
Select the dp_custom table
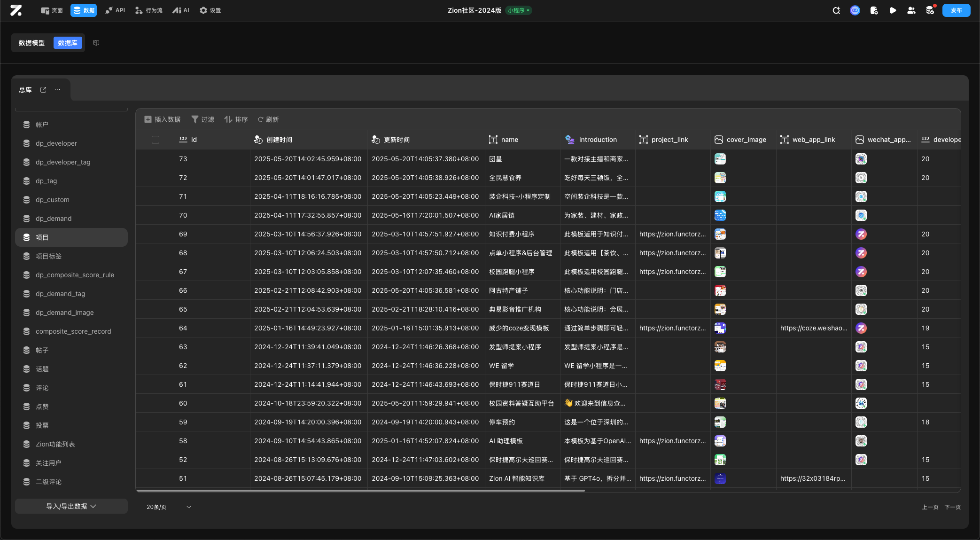coord(71,200)
